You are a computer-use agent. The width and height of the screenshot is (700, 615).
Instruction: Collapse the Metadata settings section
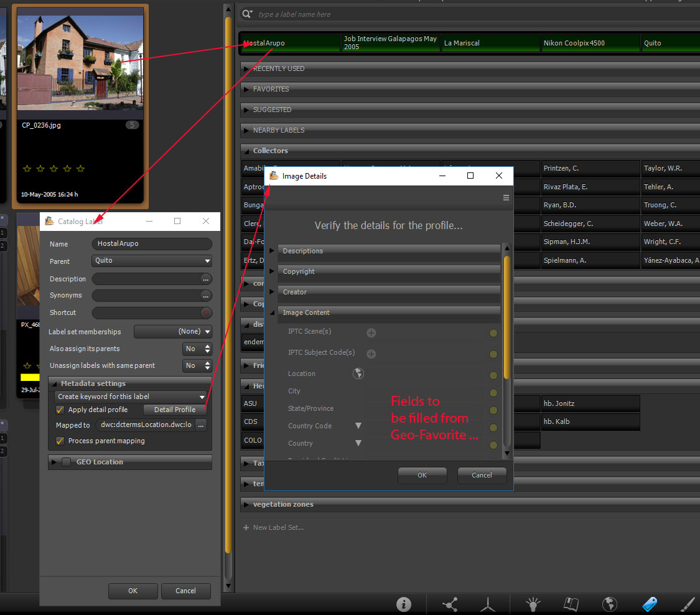(x=54, y=383)
